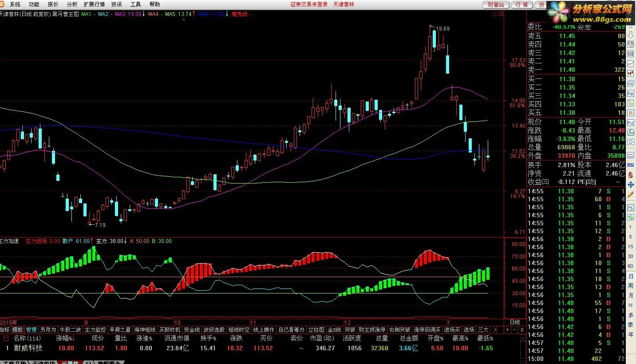636x364 pixels.
Task: Click the 日线 period label below chart
Action: tap(515, 322)
